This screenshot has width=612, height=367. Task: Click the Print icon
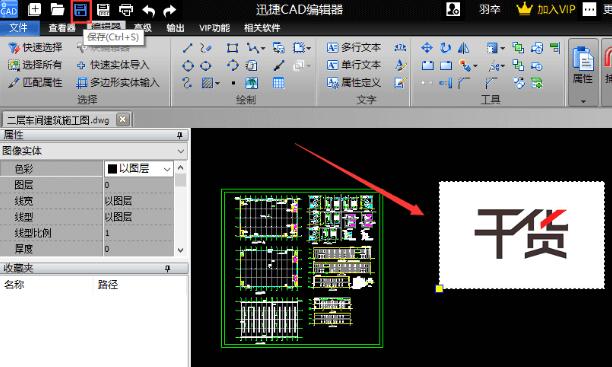point(126,10)
